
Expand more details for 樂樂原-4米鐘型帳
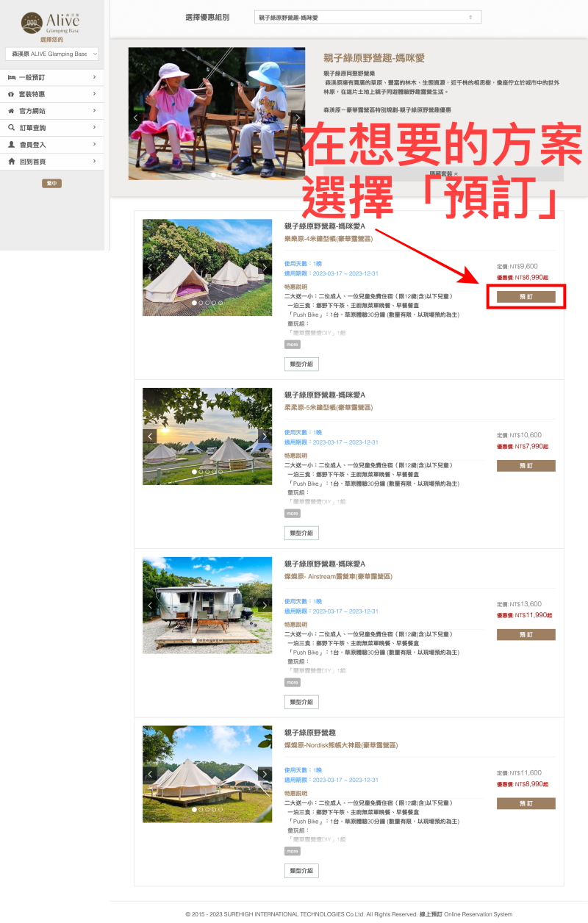(x=293, y=344)
